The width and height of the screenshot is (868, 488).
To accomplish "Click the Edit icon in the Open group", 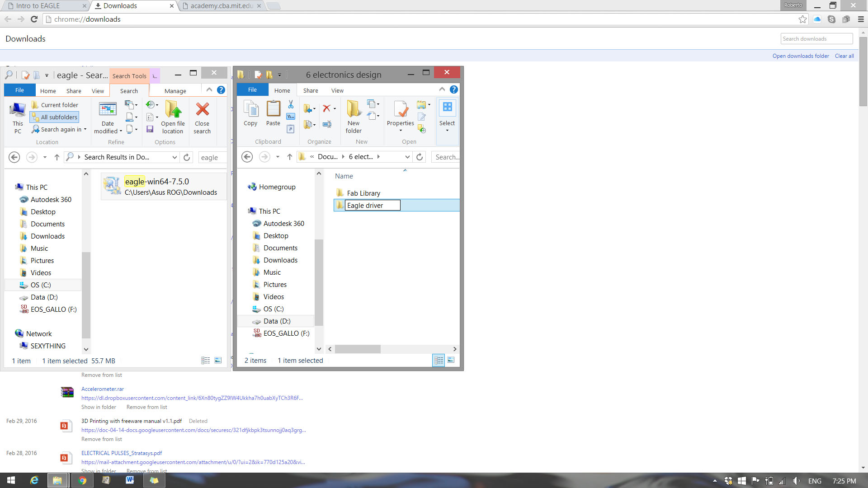I will 421,117.
